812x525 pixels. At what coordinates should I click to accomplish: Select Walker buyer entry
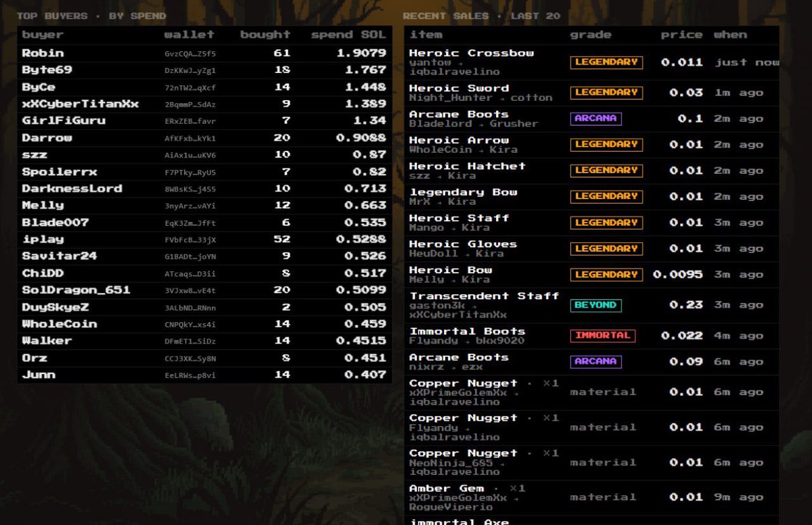47,340
